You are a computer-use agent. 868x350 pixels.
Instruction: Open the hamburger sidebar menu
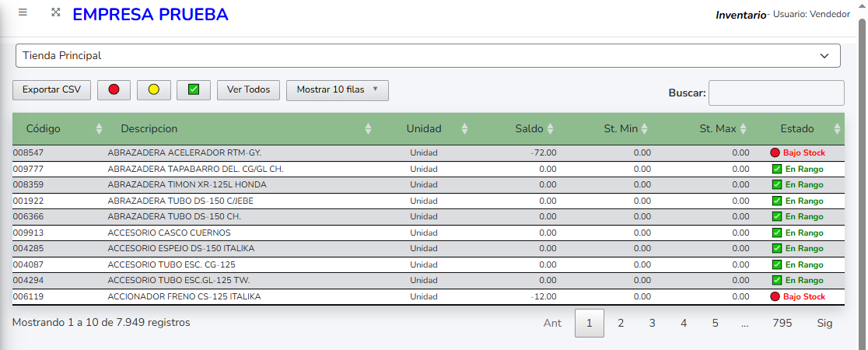23,13
